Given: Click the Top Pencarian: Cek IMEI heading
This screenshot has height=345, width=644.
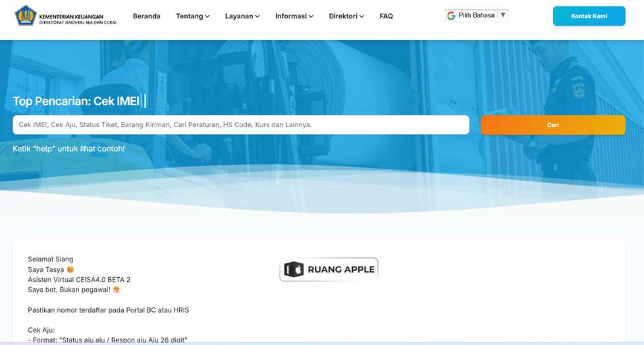Looking at the screenshot, I should coord(76,101).
